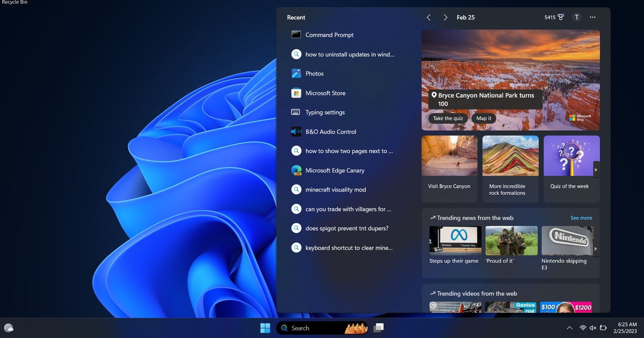The image size is (644, 338).
Task: Click See more for trending news
Action: click(581, 218)
